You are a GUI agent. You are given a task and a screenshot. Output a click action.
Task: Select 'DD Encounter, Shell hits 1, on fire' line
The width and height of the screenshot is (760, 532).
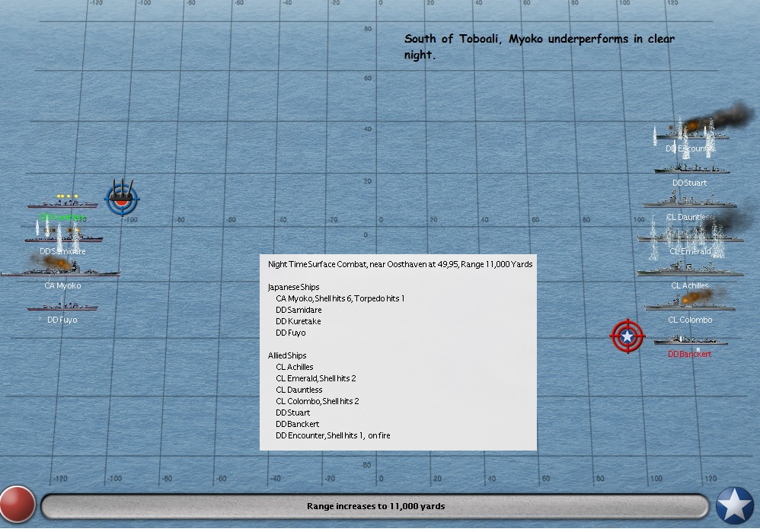333,435
